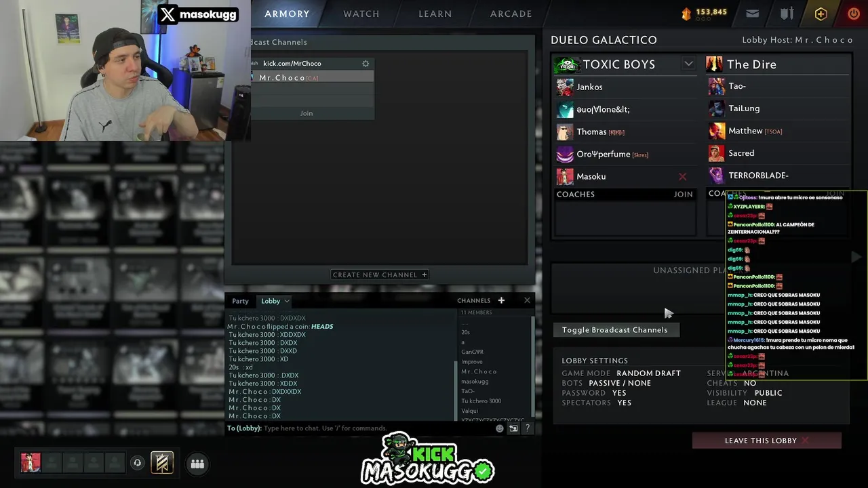The width and height of the screenshot is (868, 488).
Task: Click the shards currency icon
Action: (686, 13)
